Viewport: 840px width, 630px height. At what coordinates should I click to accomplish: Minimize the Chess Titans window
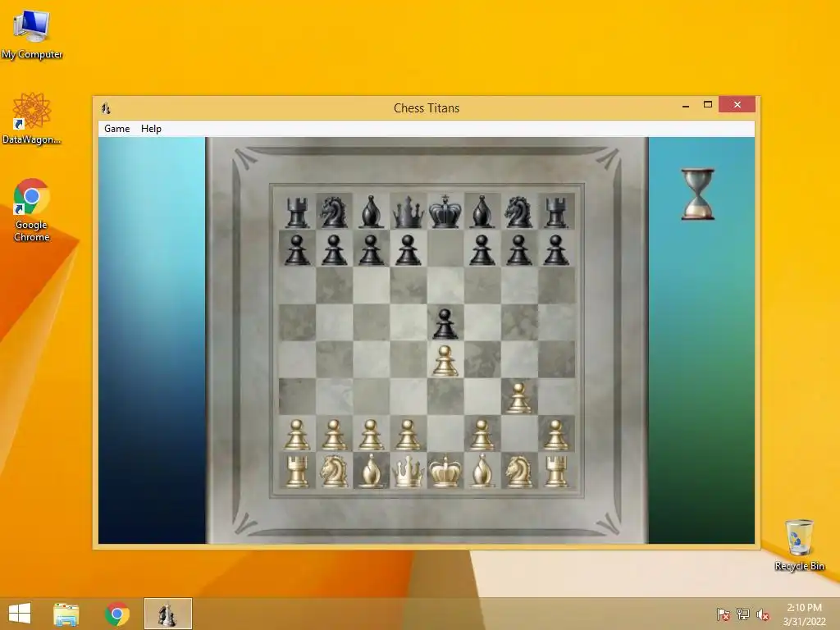coord(686,106)
